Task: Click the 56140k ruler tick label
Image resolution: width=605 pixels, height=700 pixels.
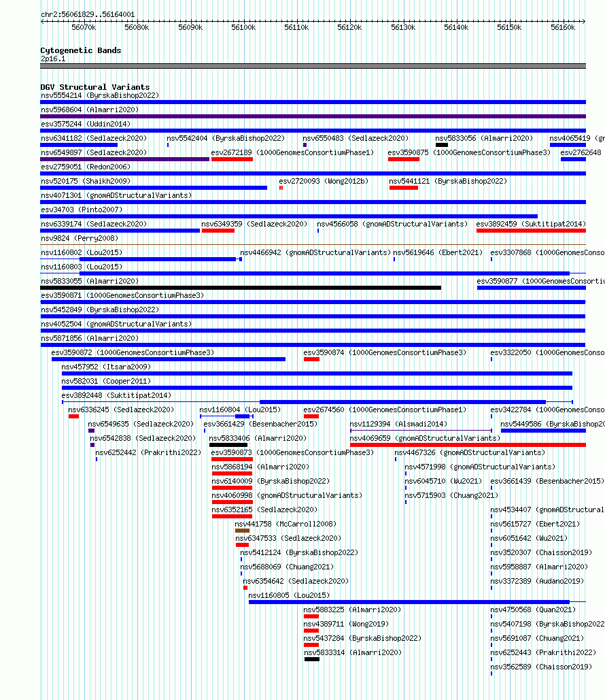Action: coord(456,27)
